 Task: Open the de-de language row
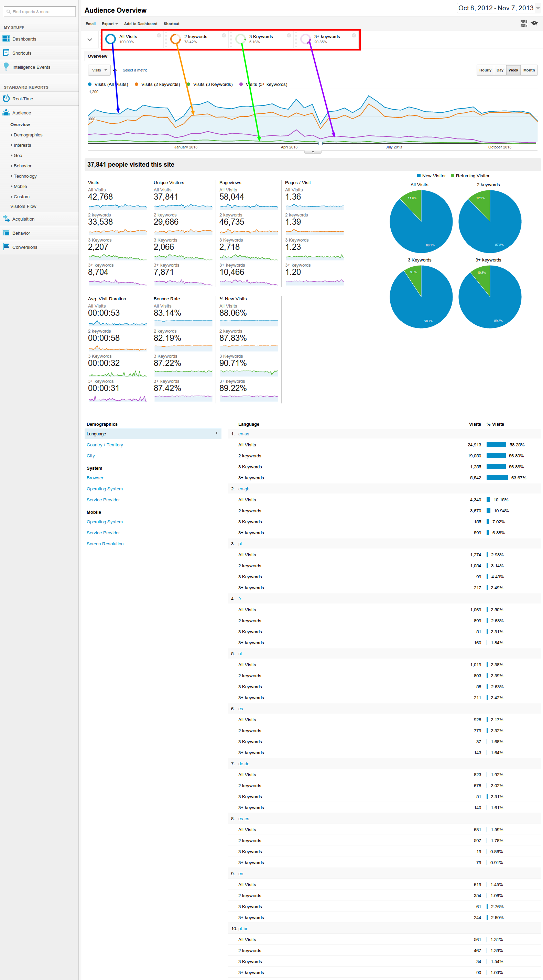pos(244,764)
